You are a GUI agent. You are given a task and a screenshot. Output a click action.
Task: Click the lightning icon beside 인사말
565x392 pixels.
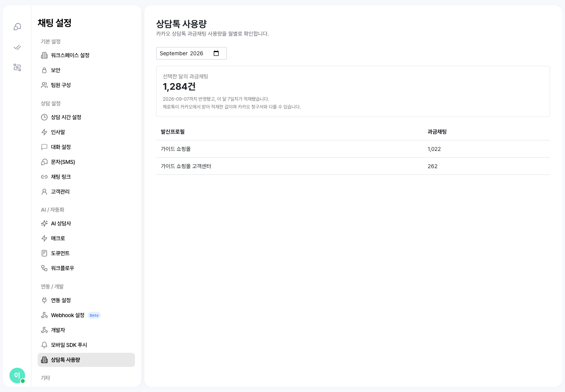[x=44, y=132]
